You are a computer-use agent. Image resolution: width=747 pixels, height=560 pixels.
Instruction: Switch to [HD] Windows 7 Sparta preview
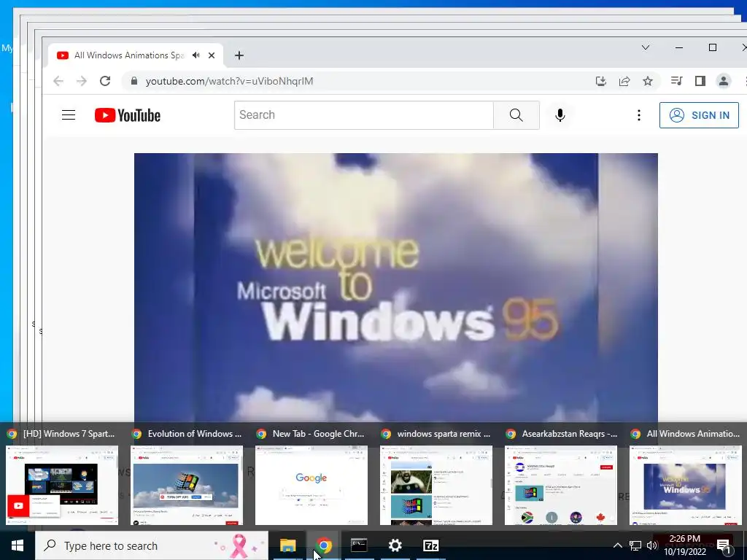pos(62,485)
